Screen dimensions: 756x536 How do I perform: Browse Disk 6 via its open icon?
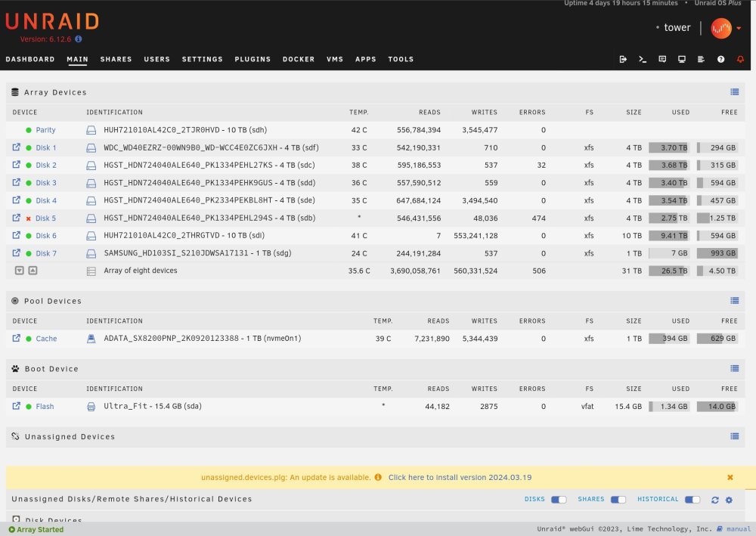(17, 235)
